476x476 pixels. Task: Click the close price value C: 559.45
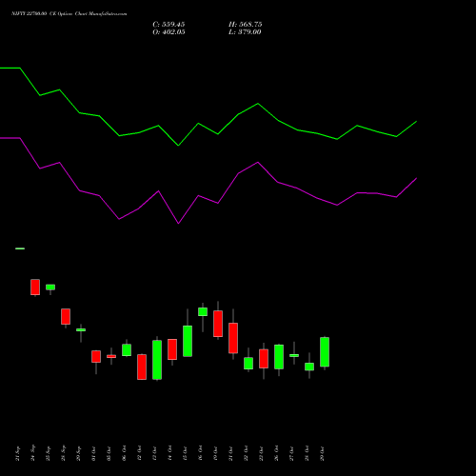click(169, 25)
